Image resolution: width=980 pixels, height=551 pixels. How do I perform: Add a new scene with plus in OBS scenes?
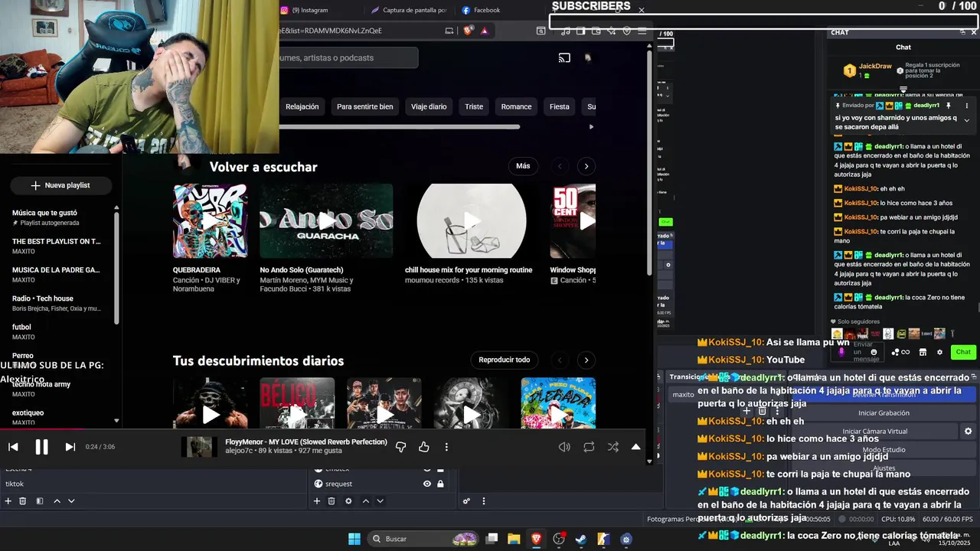(8, 501)
